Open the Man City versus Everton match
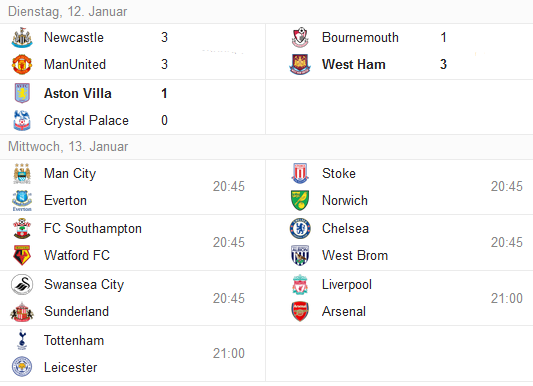This screenshot has height=386, width=533. click(x=133, y=187)
